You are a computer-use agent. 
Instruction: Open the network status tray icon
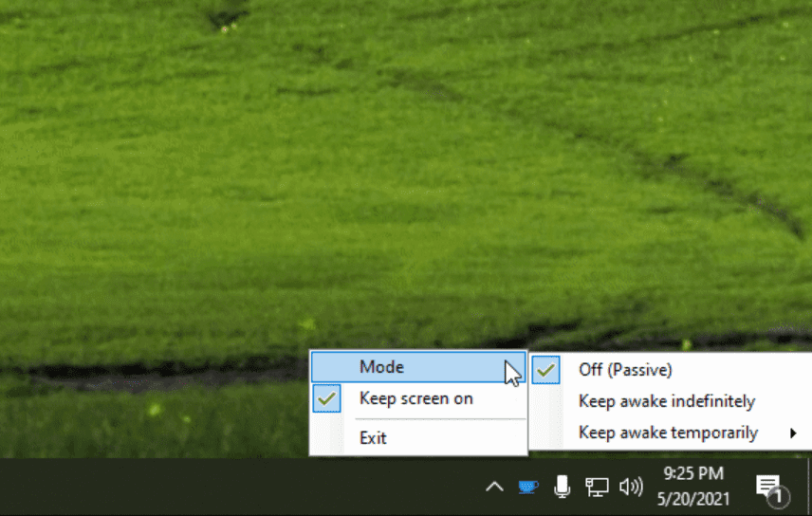pos(596,487)
